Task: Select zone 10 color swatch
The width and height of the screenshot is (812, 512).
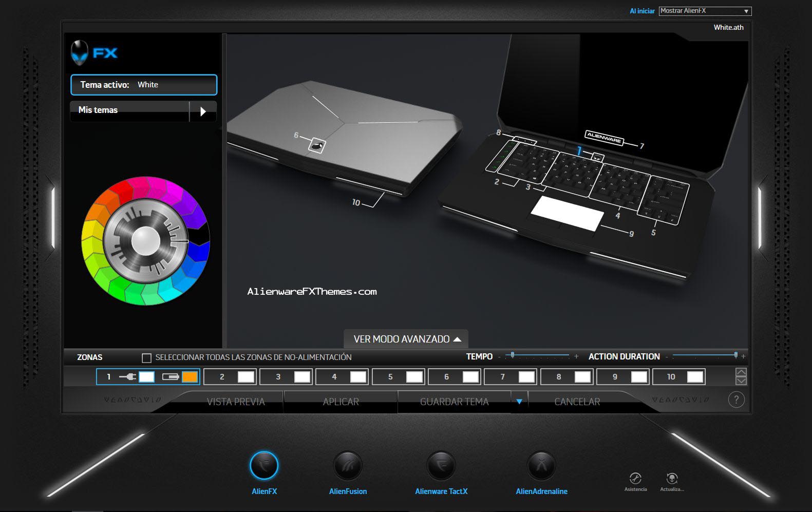Action: (695, 377)
